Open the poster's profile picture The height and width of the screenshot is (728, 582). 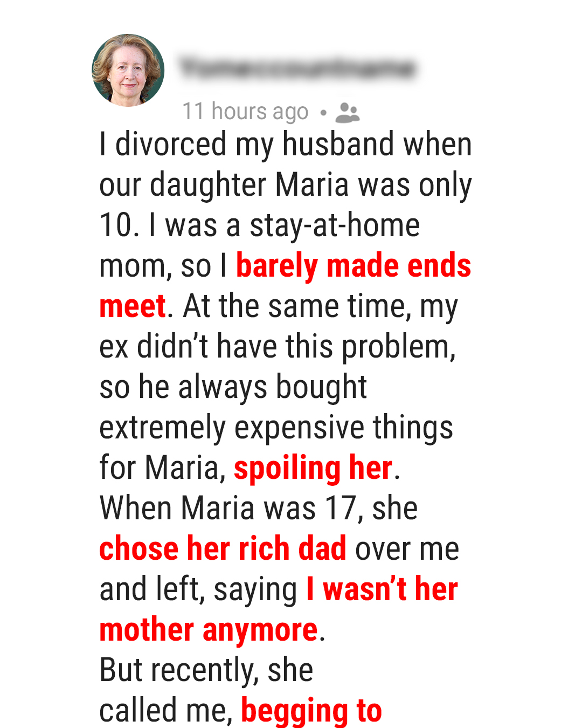tap(128, 70)
